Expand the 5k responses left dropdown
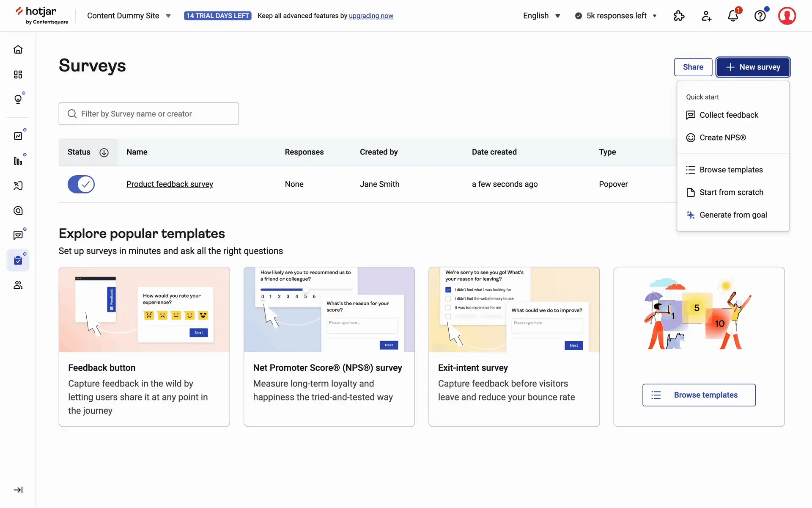This screenshot has height=508, width=812. click(x=616, y=16)
